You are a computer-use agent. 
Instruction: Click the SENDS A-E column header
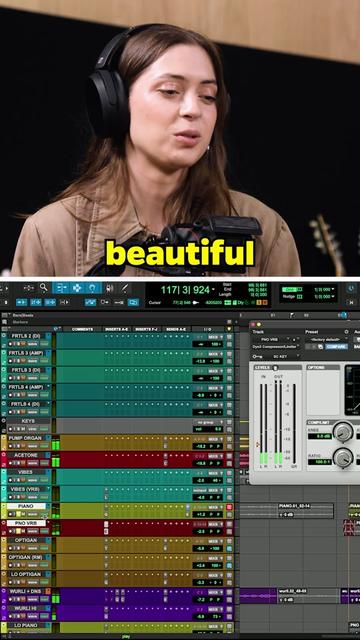(x=176, y=329)
